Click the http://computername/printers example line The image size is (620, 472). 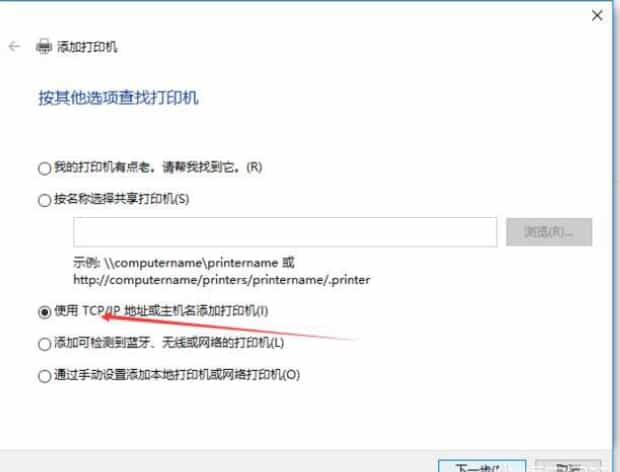click(x=222, y=280)
